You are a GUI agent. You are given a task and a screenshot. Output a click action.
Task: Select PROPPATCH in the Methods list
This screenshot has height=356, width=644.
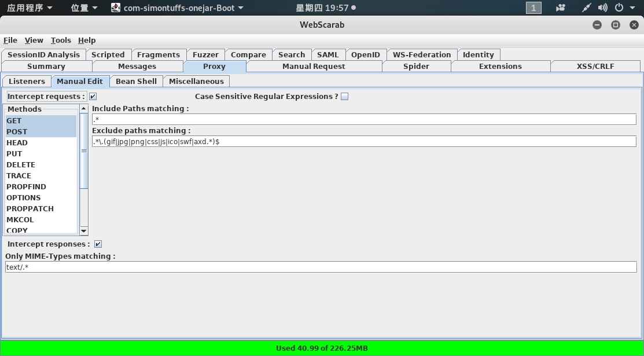point(41,209)
